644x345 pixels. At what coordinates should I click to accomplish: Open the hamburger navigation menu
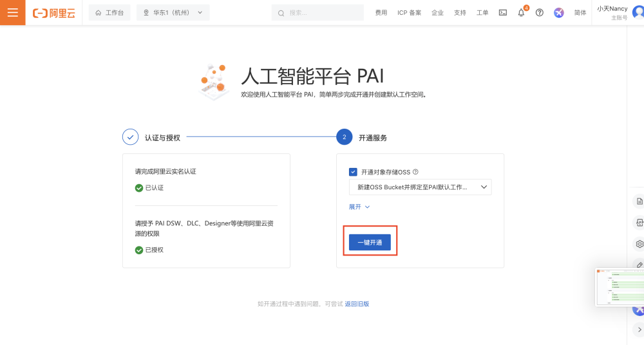click(13, 13)
